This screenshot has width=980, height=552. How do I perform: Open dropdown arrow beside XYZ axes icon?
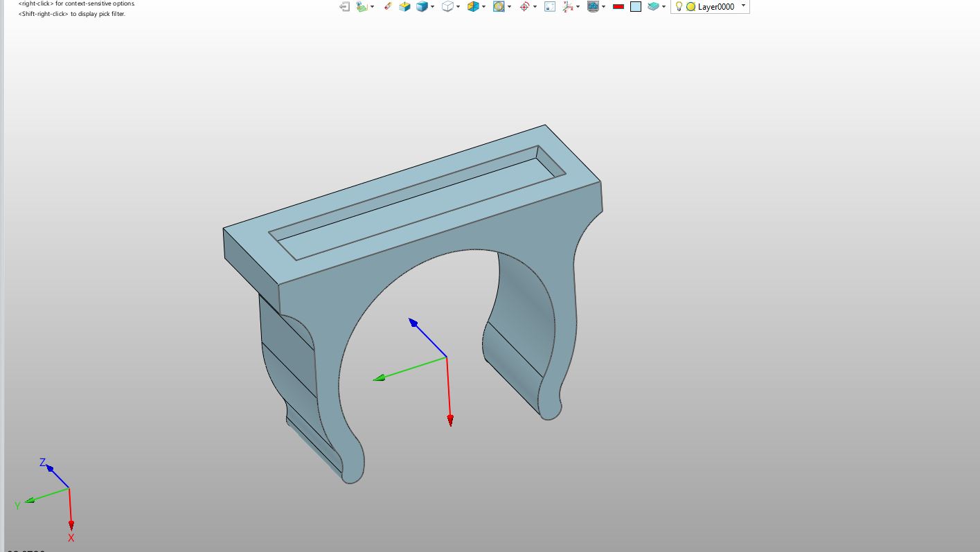point(578,7)
